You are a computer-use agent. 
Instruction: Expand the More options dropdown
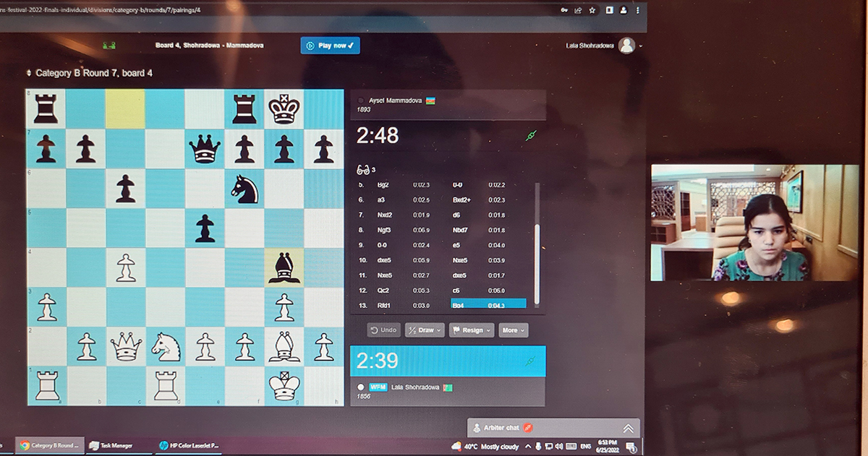tap(513, 330)
